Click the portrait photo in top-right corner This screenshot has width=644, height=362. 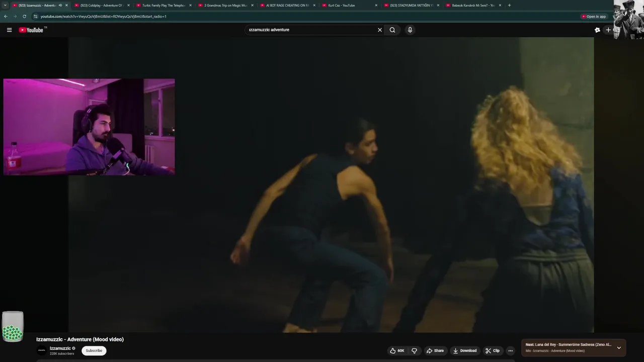[x=628, y=20]
